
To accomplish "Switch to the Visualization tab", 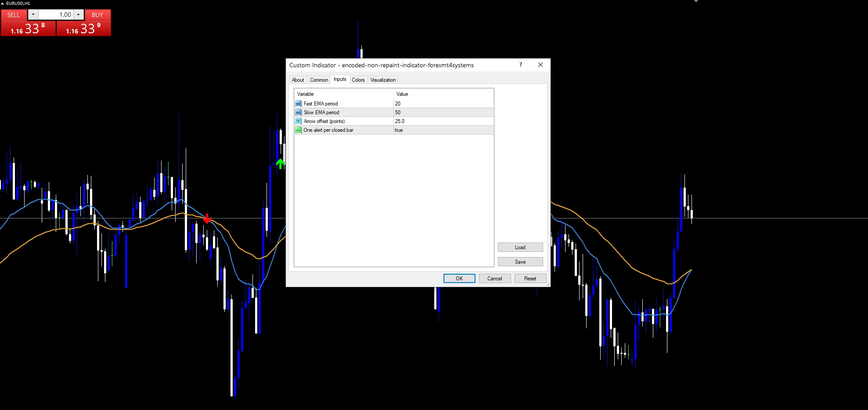I will tap(383, 80).
